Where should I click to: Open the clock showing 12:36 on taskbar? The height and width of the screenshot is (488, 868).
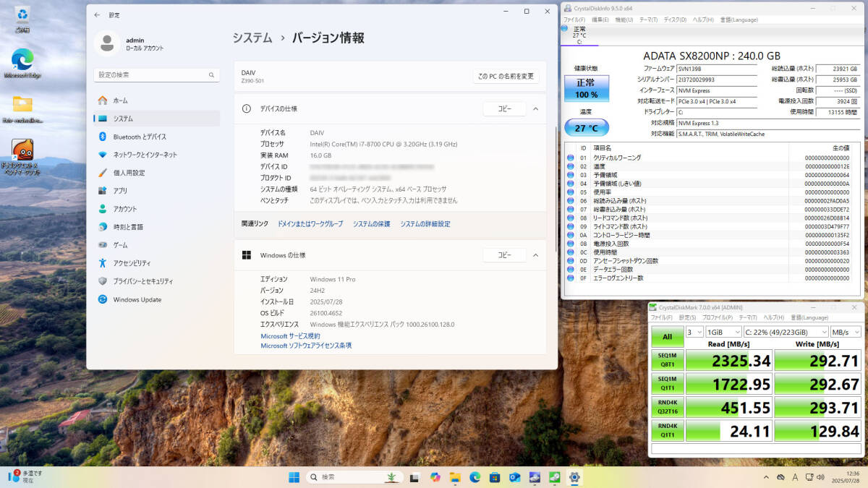coord(844,477)
